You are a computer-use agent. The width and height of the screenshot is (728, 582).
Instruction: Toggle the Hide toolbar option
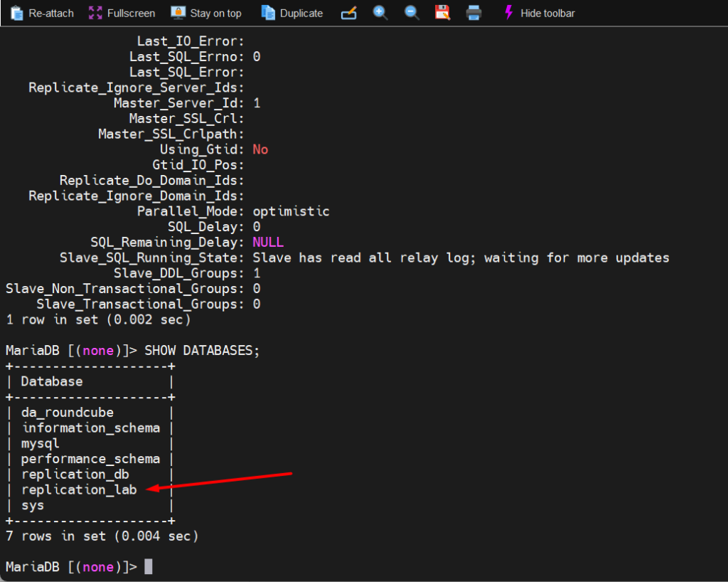(x=547, y=12)
